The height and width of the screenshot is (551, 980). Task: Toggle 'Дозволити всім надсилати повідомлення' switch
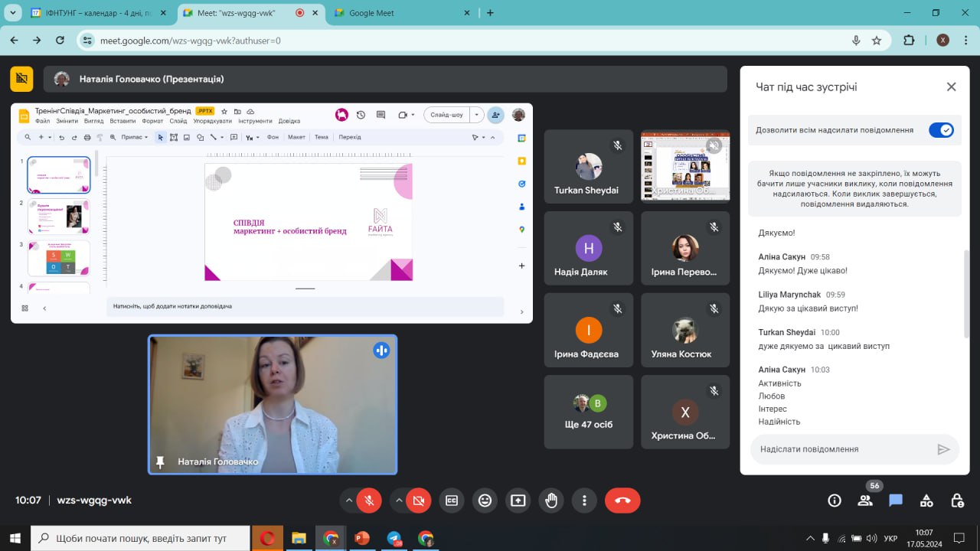click(x=941, y=130)
